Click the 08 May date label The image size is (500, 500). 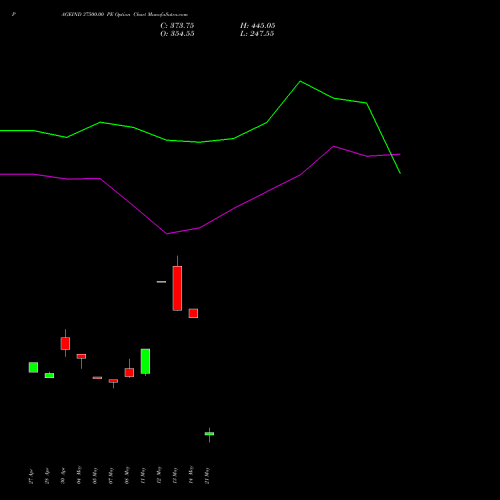point(127,475)
